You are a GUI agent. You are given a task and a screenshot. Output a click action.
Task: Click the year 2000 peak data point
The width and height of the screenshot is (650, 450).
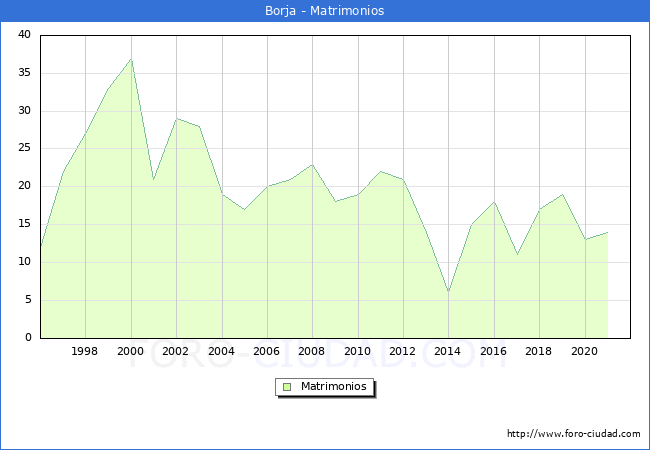(131, 59)
